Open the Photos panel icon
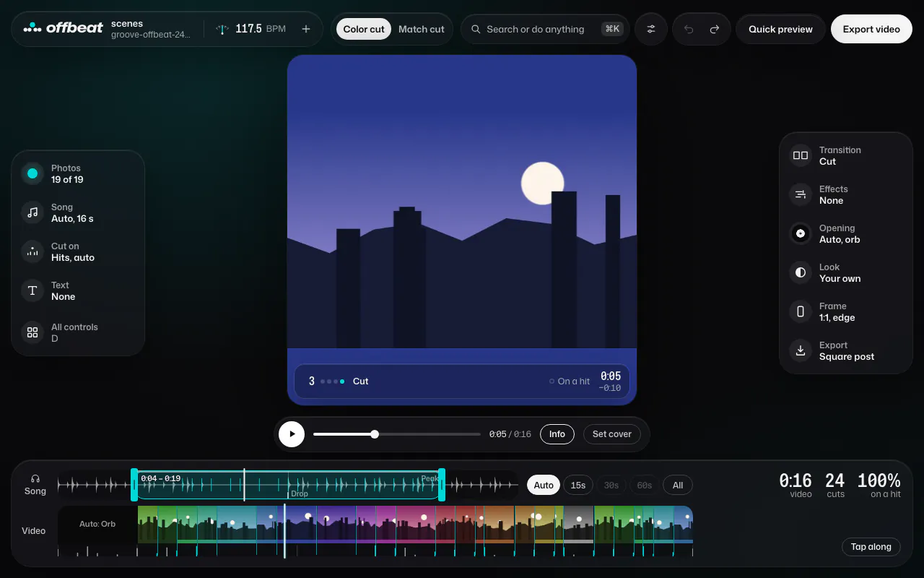The width and height of the screenshot is (924, 578). pos(32,173)
